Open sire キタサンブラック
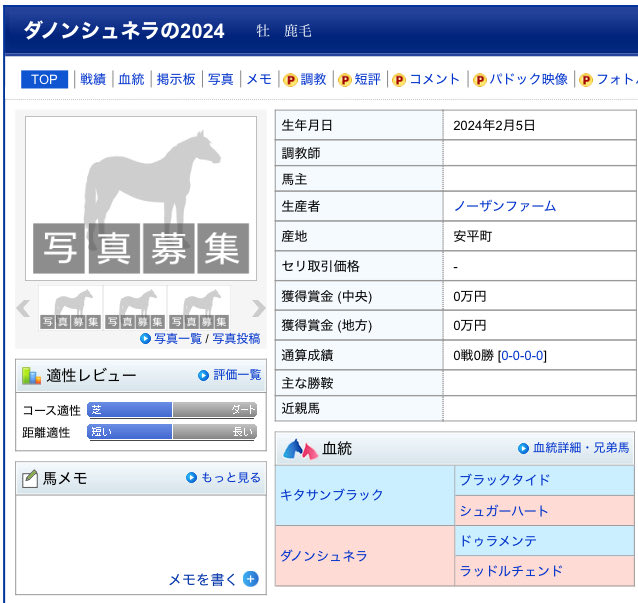The height and width of the screenshot is (603, 638). [x=332, y=495]
